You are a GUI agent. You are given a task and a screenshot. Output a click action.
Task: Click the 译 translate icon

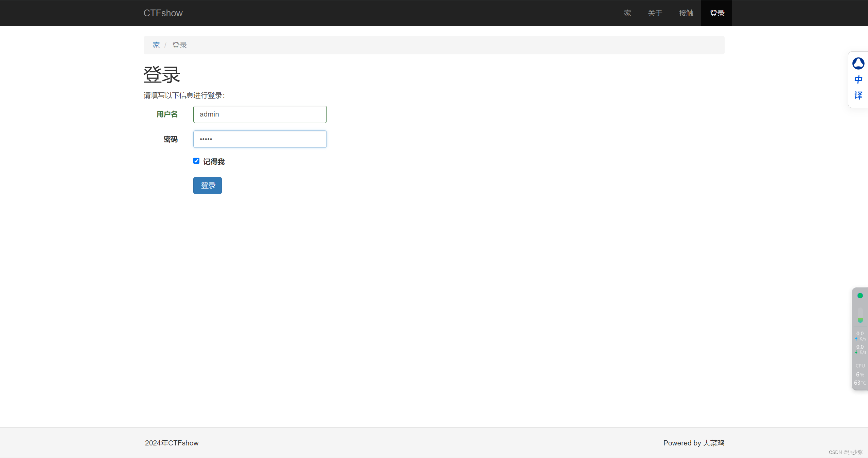click(858, 95)
